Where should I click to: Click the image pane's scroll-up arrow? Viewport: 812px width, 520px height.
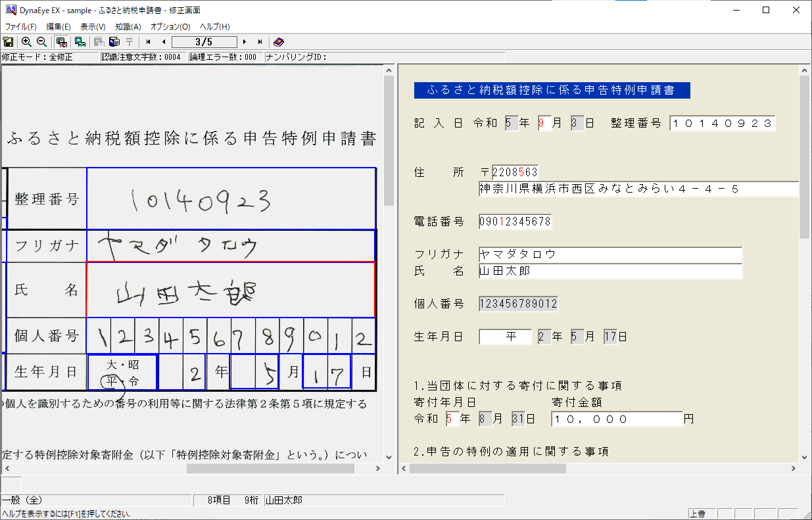coord(389,70)
